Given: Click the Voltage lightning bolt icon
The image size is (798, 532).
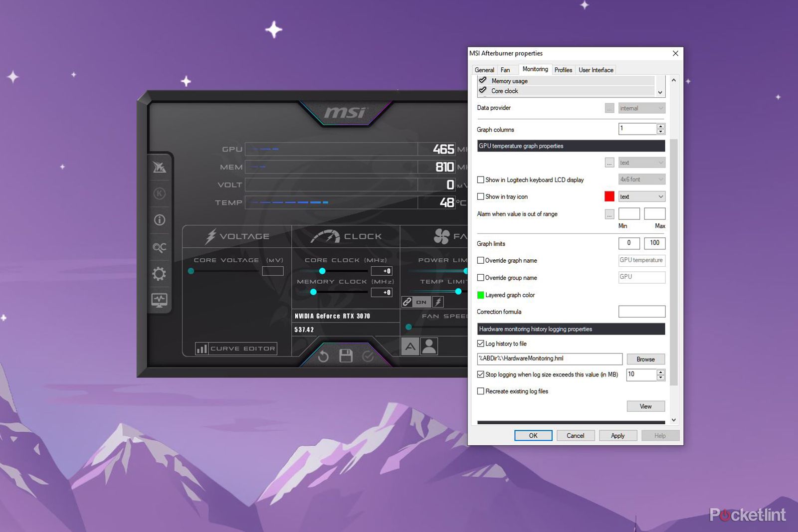Looking at the screenshot, I should [x=211, y=236].
